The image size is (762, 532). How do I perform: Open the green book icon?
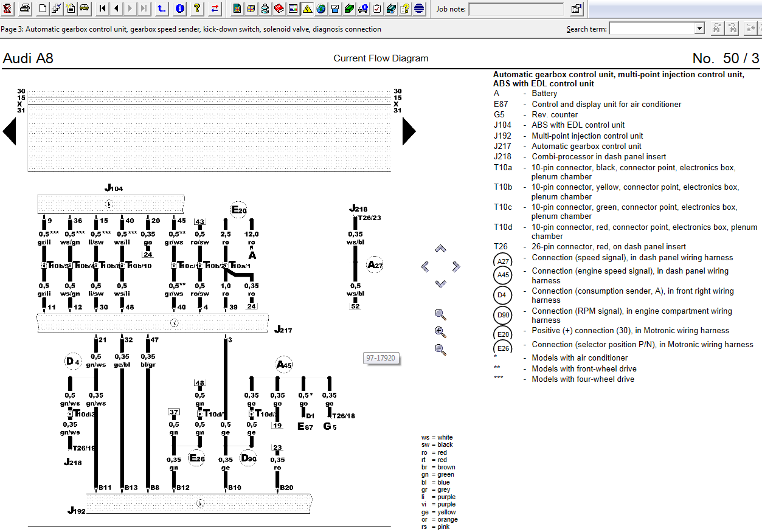[x=349, y=9]
